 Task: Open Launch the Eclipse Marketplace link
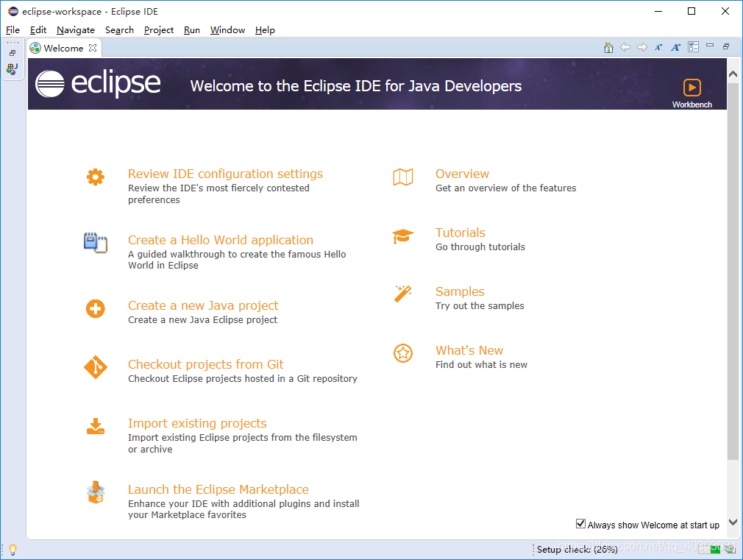click(218, 489)
